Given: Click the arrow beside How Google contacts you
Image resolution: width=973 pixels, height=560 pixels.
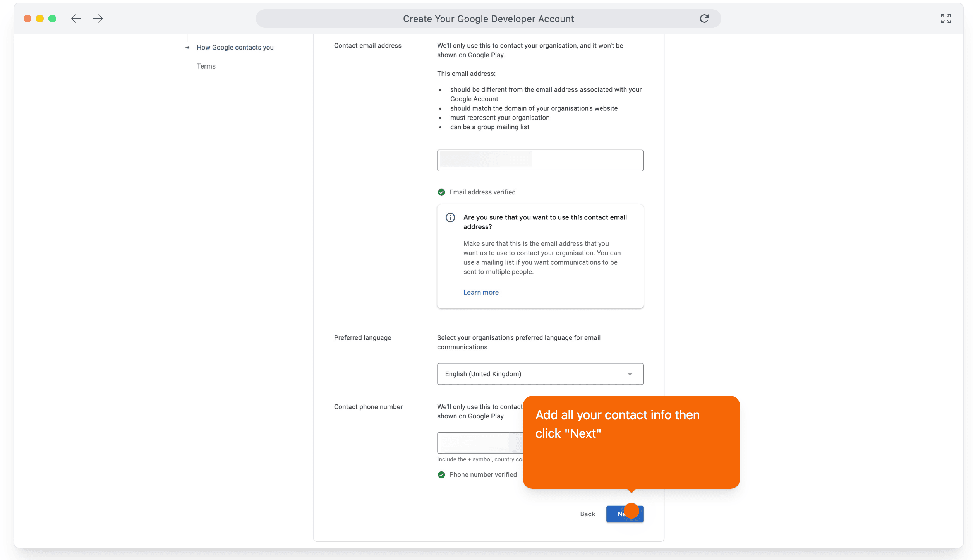Looking at the screenshot, I should pyautogui.click(x=187, y=48).
